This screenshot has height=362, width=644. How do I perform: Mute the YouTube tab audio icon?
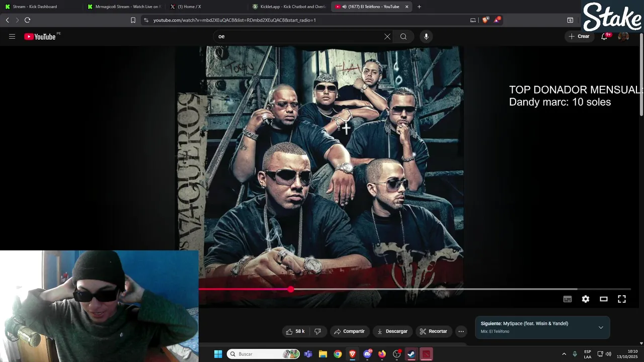[344, 7]
